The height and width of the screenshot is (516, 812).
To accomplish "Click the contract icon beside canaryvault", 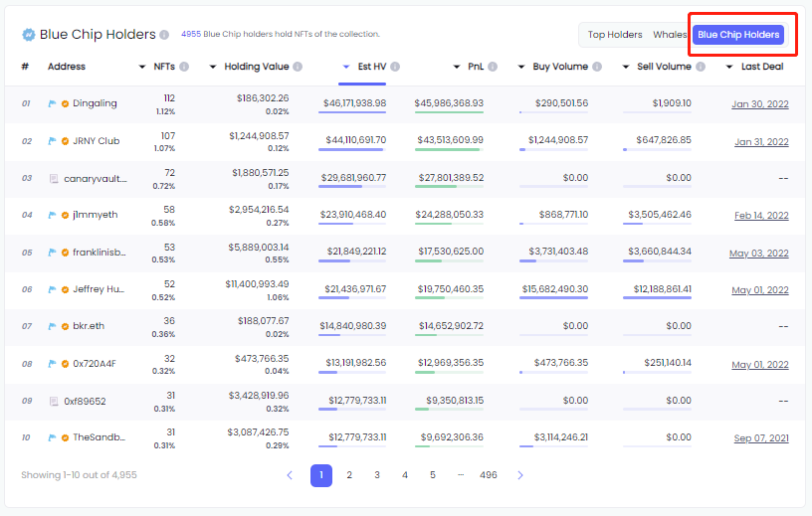I will pyautogui.click(x=54, y=179).
